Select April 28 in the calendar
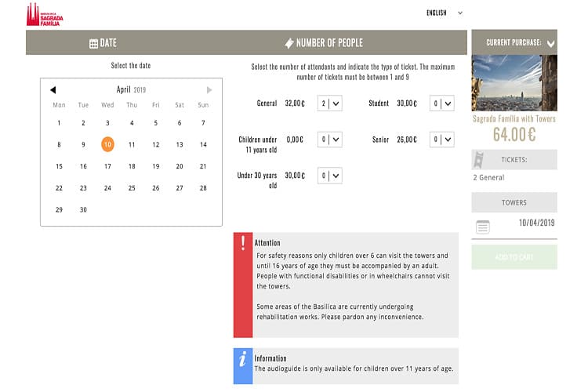This screenshot has height=392, width=588. 203,188
